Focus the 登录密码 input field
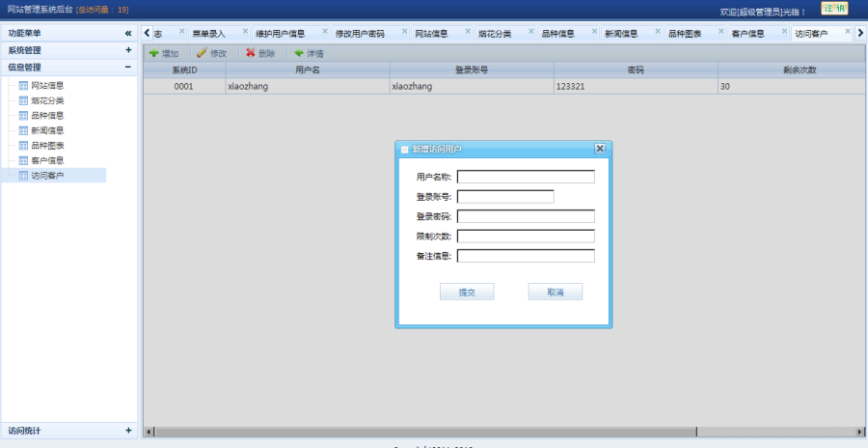The width and height of the screenshot is (868, 448). coord(526,216)
